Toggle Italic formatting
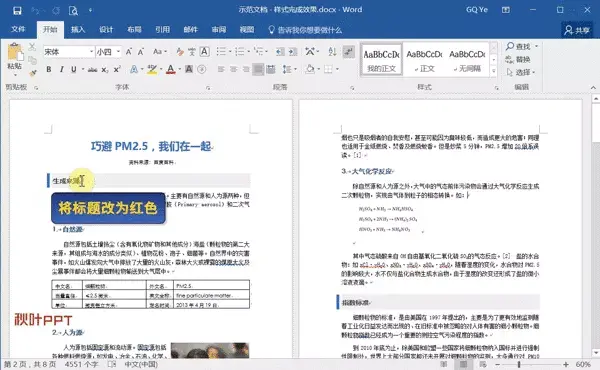Image resolution: width=600 pixels, height=370 pixels. [x=61, y=69]
